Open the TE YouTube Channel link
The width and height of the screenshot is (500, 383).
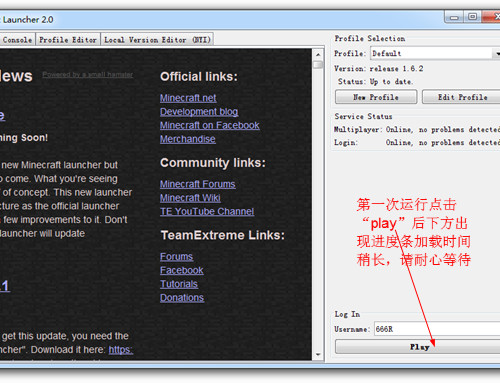(x=207, y=211)
